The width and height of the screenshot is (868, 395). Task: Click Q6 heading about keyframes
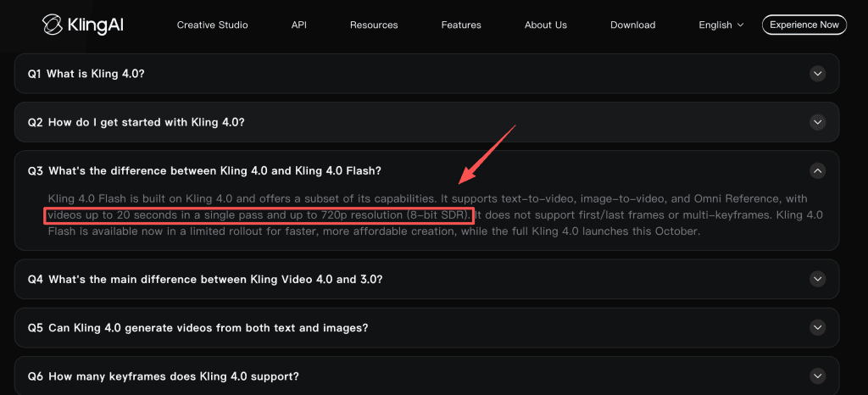tap(164, 376)
